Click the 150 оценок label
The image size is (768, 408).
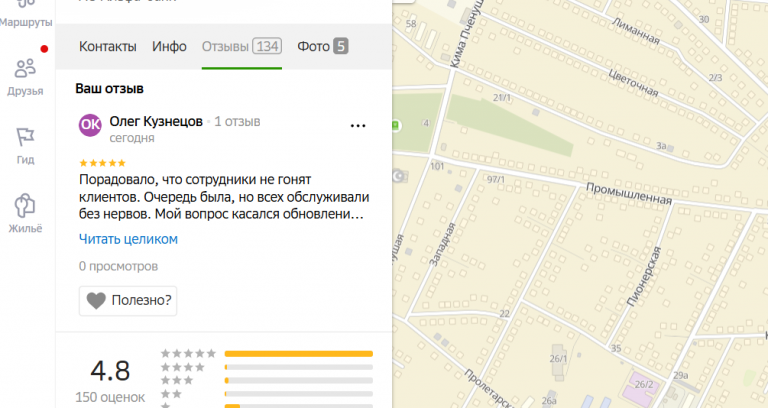[x=110, y=397]
